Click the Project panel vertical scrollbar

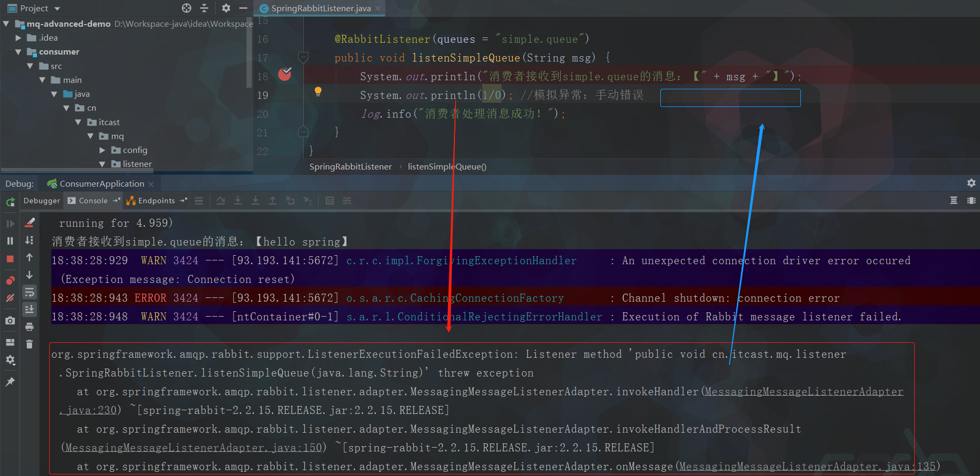pyautogui.click(x=249, y=53)
